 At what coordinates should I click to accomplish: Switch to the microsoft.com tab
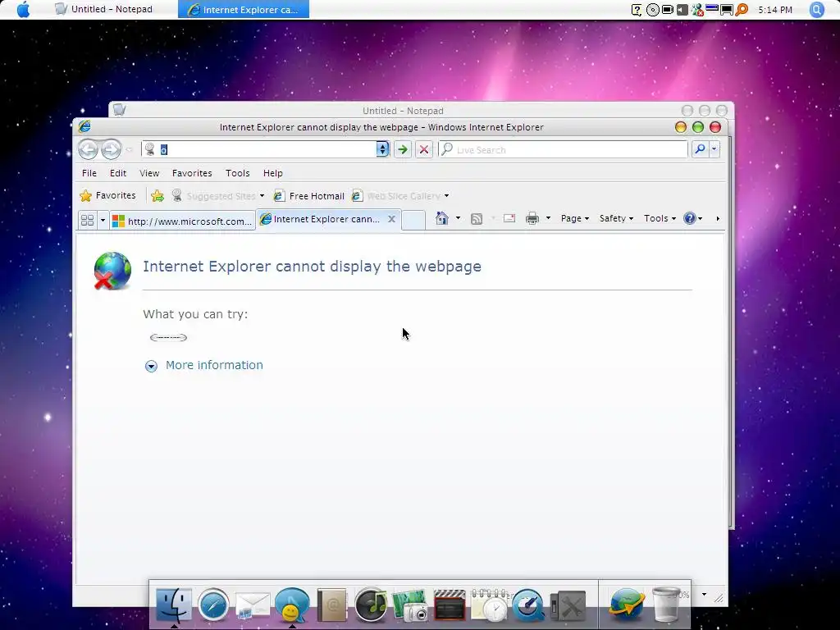(183, 221)
